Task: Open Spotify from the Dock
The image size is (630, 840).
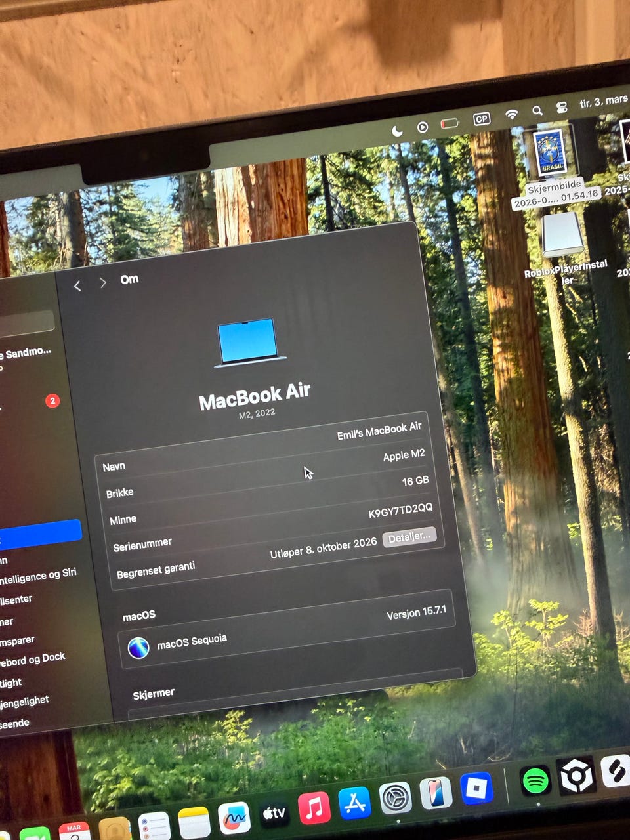Action: coord(536,781)
